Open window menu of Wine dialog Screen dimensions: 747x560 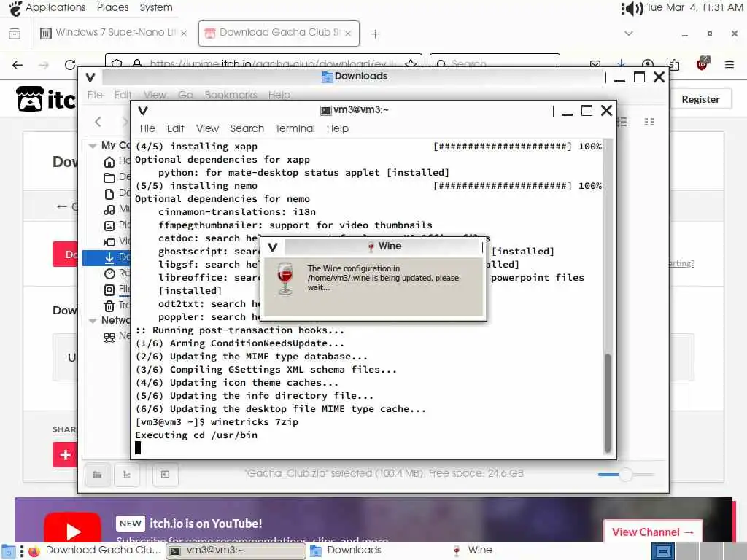click(273, 246)
